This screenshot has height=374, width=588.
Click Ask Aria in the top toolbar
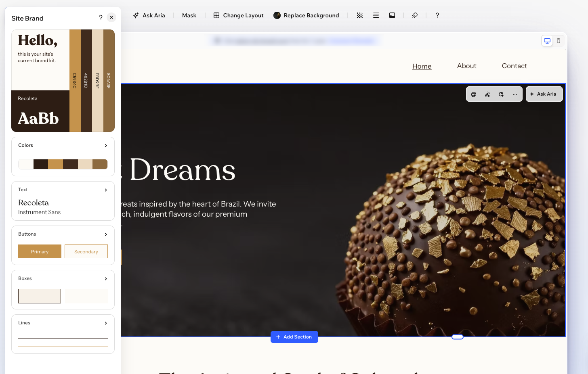point(149,15)
